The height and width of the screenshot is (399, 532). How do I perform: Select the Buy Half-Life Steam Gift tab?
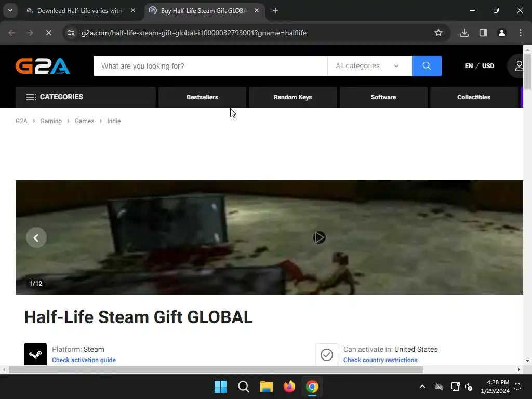coord(204,10)
